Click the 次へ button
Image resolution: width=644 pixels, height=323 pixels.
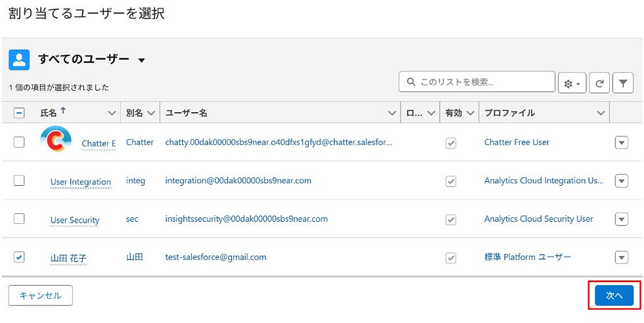tap(614, 295)
